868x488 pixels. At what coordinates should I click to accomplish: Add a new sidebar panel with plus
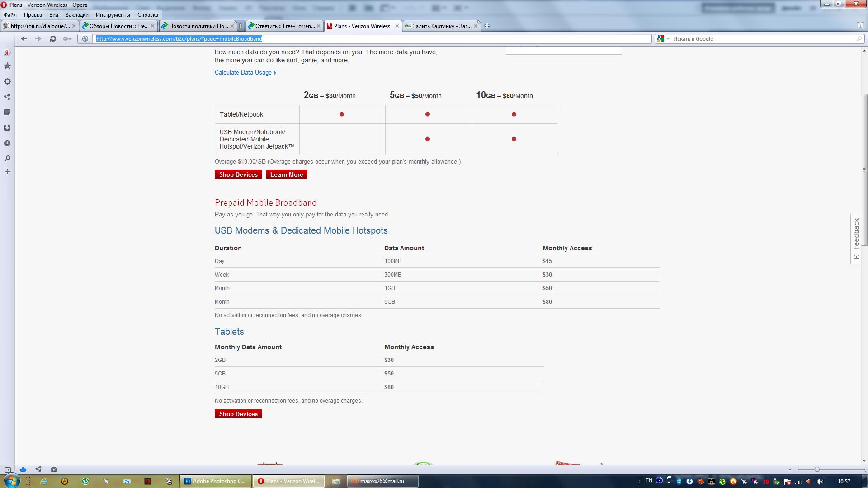(7, 172)
